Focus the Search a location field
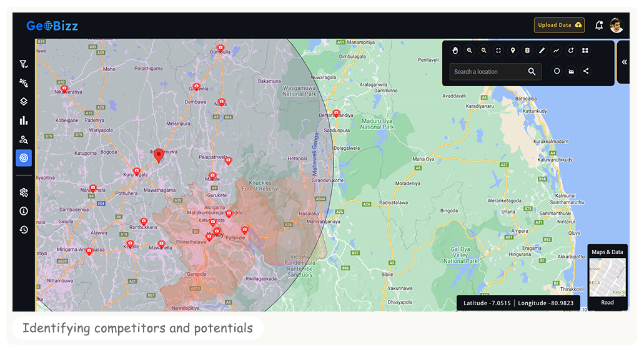 pos(495,71)
